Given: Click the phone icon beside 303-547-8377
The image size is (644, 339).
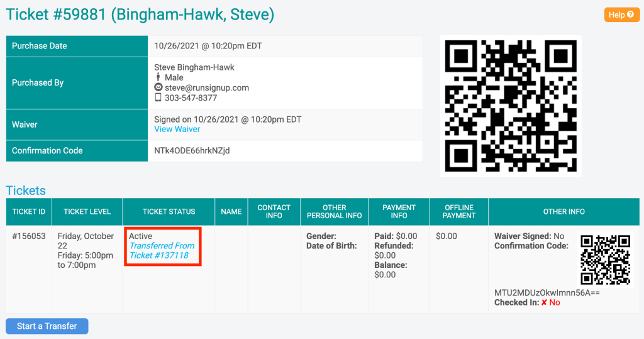Looking at the screenshot, I should pyautogui.click(x=158, y=97).
